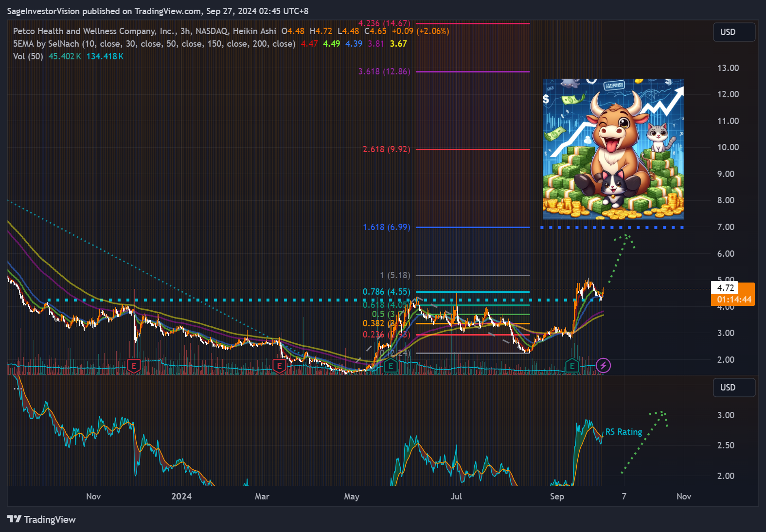
Task: Click the Sep label on time axis
Action: click(557, 497)
